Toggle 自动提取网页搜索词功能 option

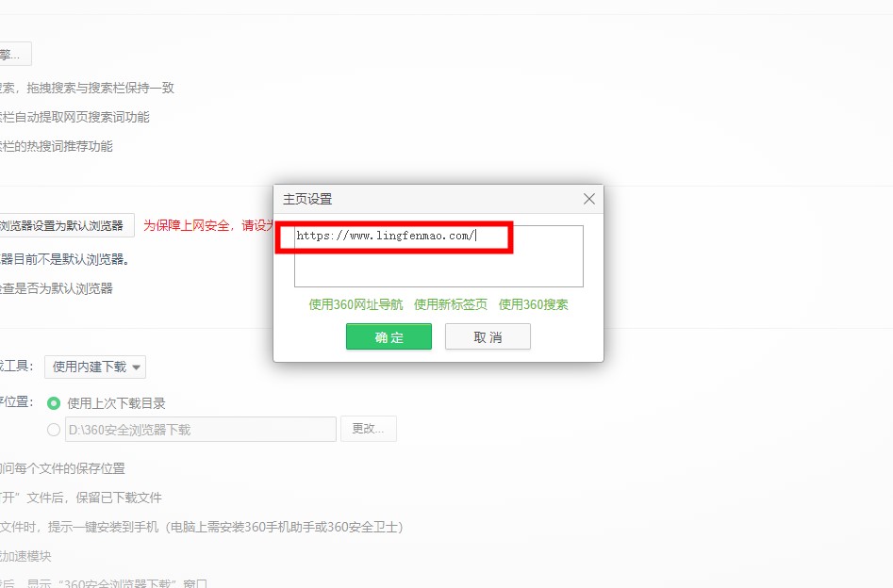[75, 117]
